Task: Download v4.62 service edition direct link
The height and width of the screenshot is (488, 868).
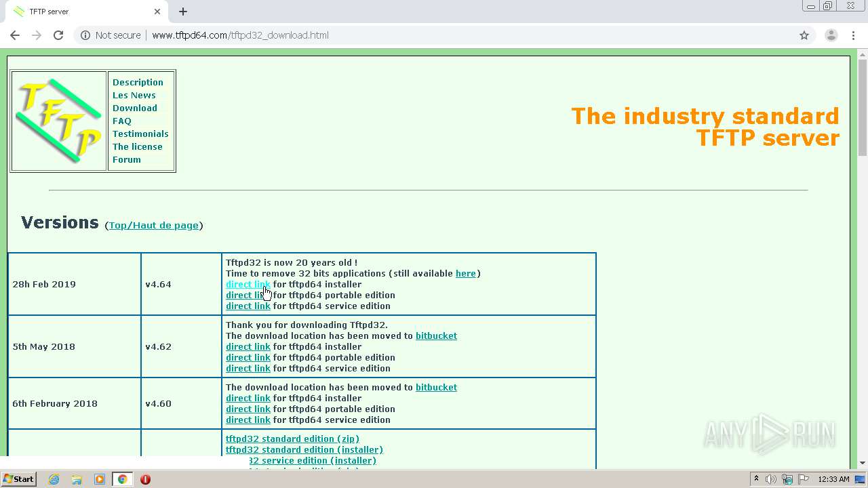Action: [248, 369]
